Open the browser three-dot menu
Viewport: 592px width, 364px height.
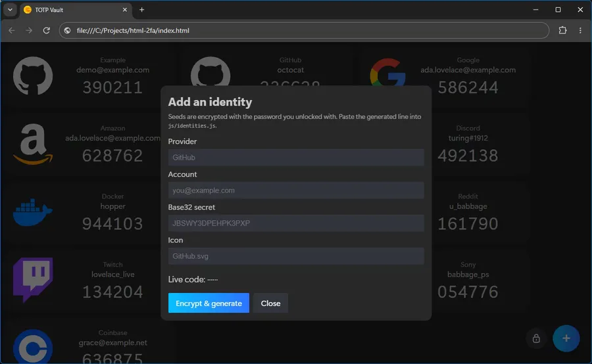pos(580,30)
